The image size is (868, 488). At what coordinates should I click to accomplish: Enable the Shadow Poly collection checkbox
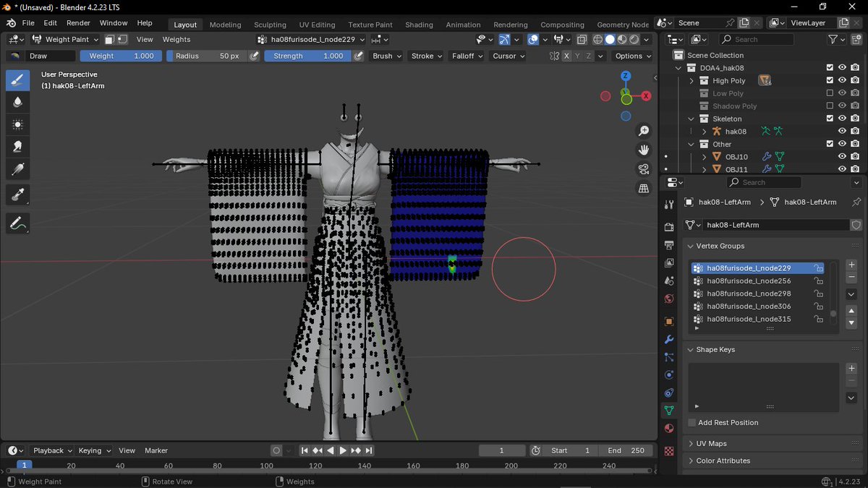(830, 106)
